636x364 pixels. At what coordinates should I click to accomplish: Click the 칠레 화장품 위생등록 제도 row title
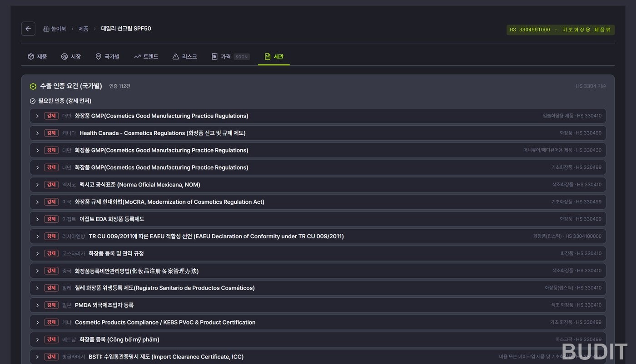tap(164, 288)
